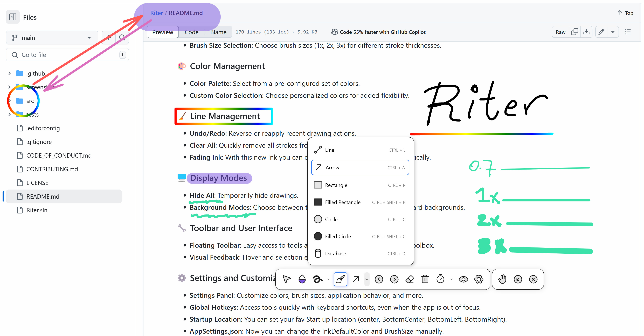Toggle the brush drawing mode button
644x336 pixels.
pos(340,279)
